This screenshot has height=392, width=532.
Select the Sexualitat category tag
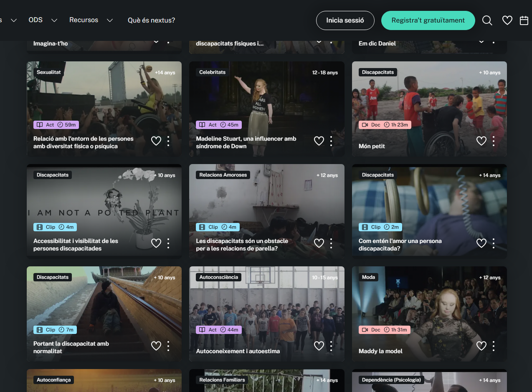click(x=48, y=72)
